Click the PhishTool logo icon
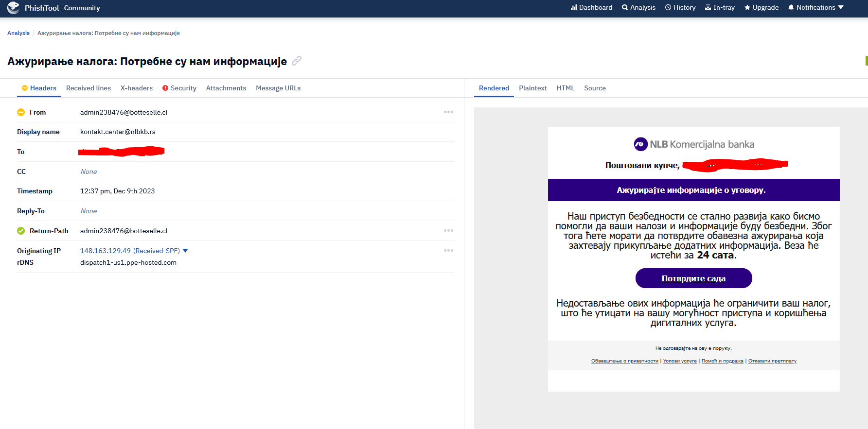The height and width of the screenshot is (429, 868). (x=14, y=8)
